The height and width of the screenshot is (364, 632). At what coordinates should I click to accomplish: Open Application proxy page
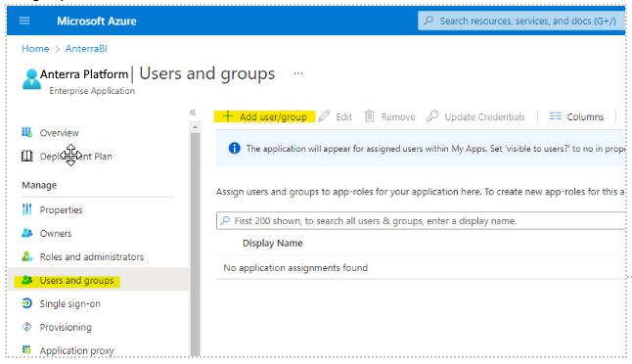pos(68,350)
